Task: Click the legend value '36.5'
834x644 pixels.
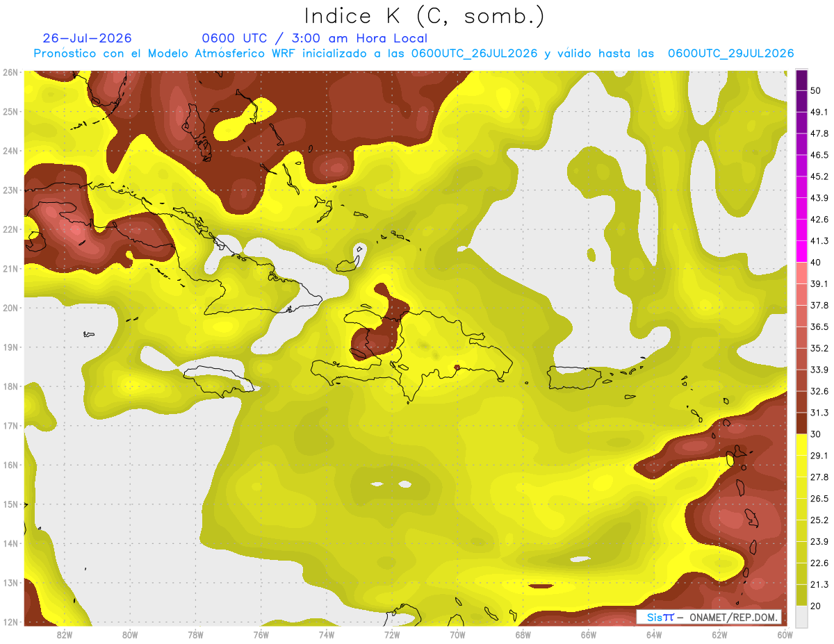Action: click(x=819, y=327)
